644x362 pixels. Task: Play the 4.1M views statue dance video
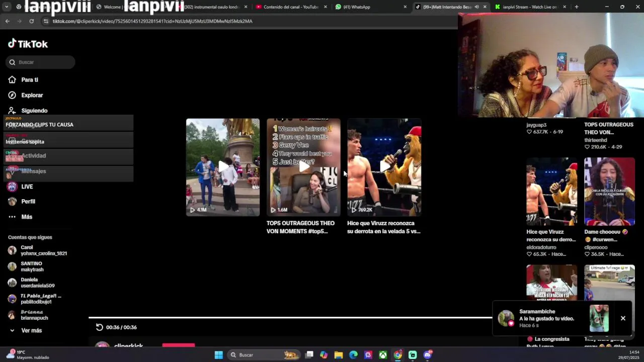(x=223, y=167)
